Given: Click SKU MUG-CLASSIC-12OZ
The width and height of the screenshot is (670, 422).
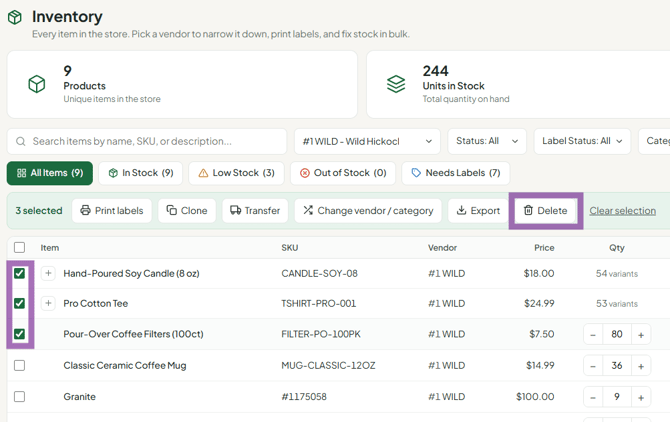Looking at the screenshot, I should [328, 366].
